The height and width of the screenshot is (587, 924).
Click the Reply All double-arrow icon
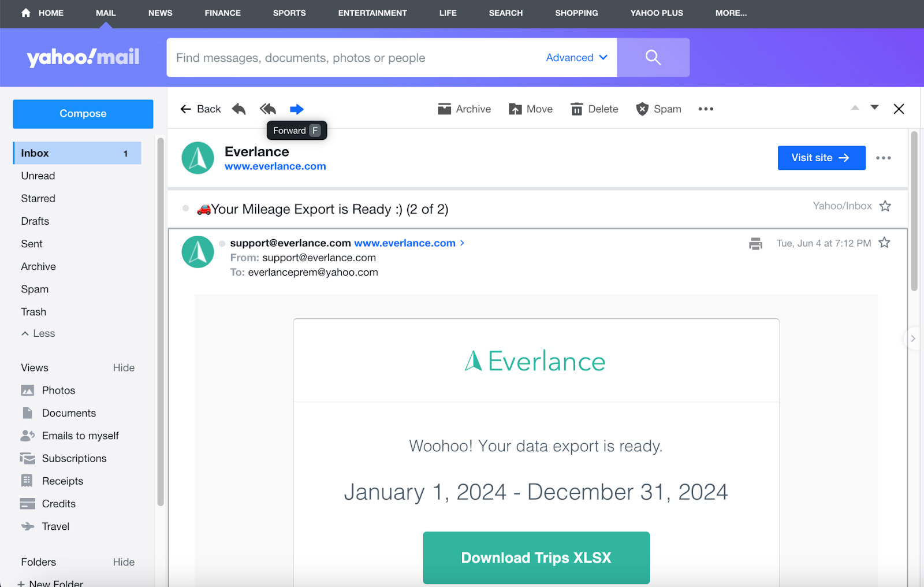pyautogui.click(x=268, y=109)
